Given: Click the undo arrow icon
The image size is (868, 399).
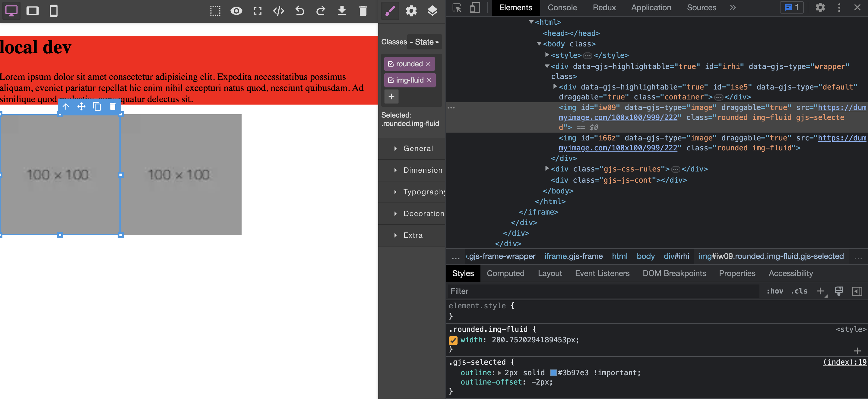Looking at the screenshot, I should coord(299,11).
